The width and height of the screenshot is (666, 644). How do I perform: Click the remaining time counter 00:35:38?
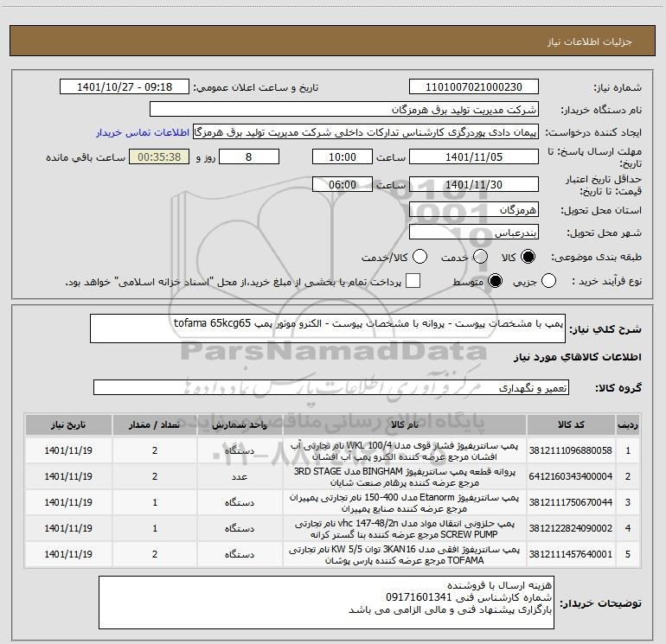(x=159, y=157)
